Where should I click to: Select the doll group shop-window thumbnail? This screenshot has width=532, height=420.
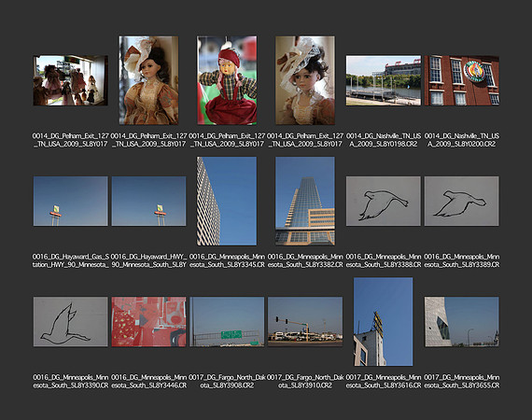pos(71,81)
